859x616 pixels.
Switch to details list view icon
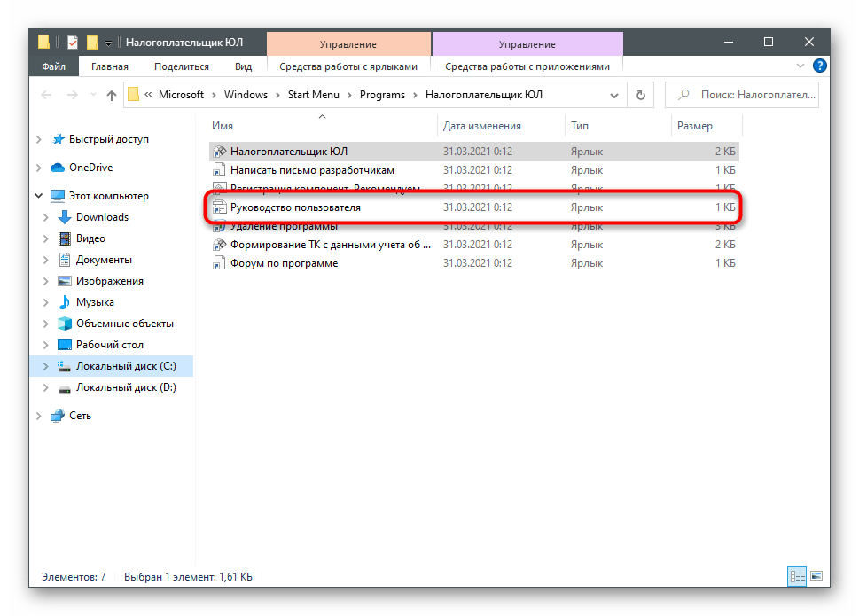(x=798, y=576)
